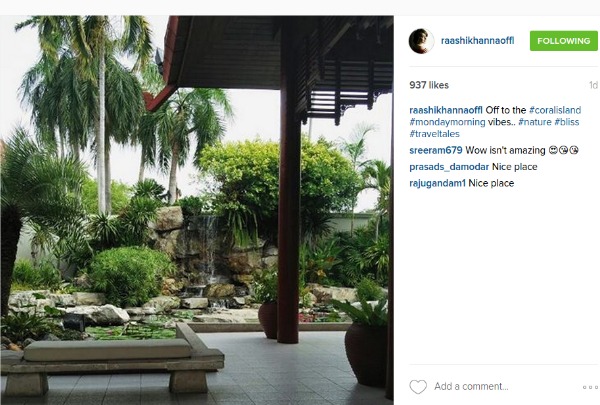
Task: Click the 1d post timestamp
Action: click(x=593, y=85)
